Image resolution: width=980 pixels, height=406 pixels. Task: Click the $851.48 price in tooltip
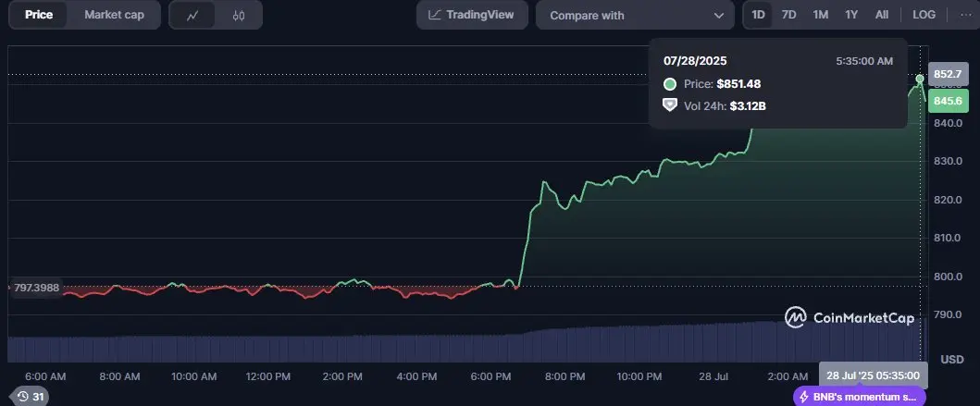pyautogui.click(x=738, y=84)
